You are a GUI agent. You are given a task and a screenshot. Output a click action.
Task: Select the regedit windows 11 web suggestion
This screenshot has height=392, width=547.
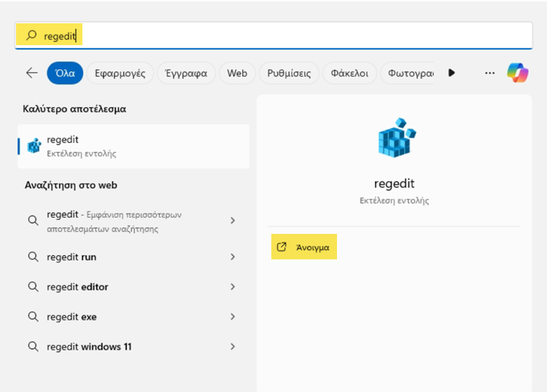(132, 347)
